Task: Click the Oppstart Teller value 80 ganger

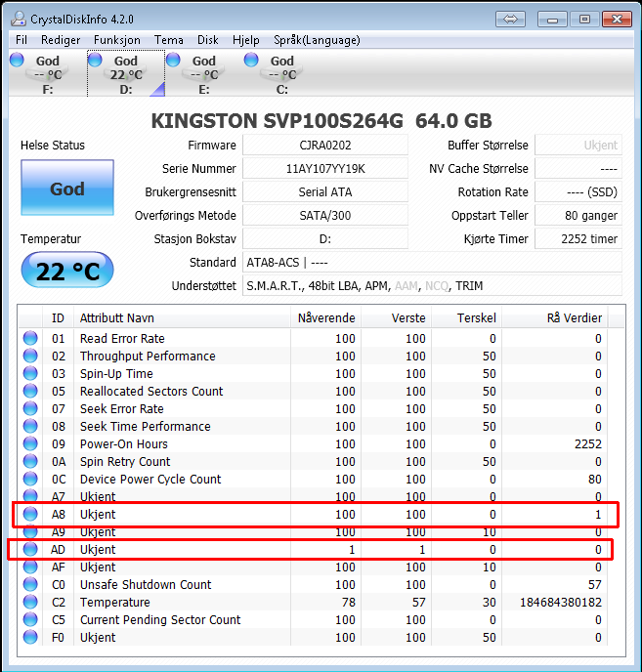Action: 578,216
